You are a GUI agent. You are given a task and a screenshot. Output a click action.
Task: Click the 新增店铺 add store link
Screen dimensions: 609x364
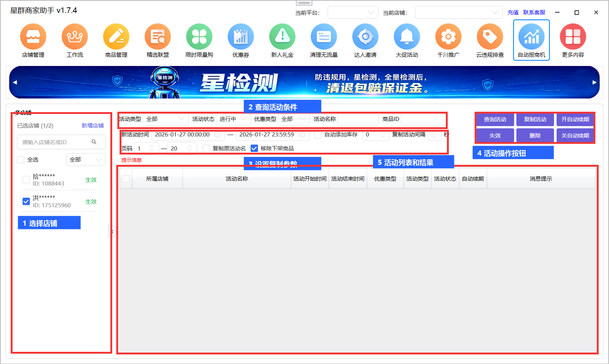(93, 126)
